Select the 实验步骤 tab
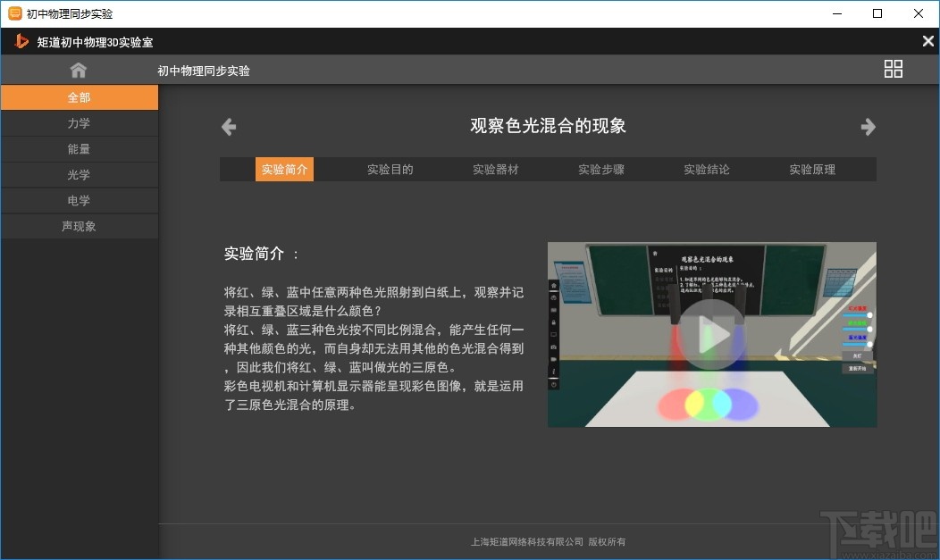Image resolution: width=940 pixels, height=560 pixels. click(600, 169)
